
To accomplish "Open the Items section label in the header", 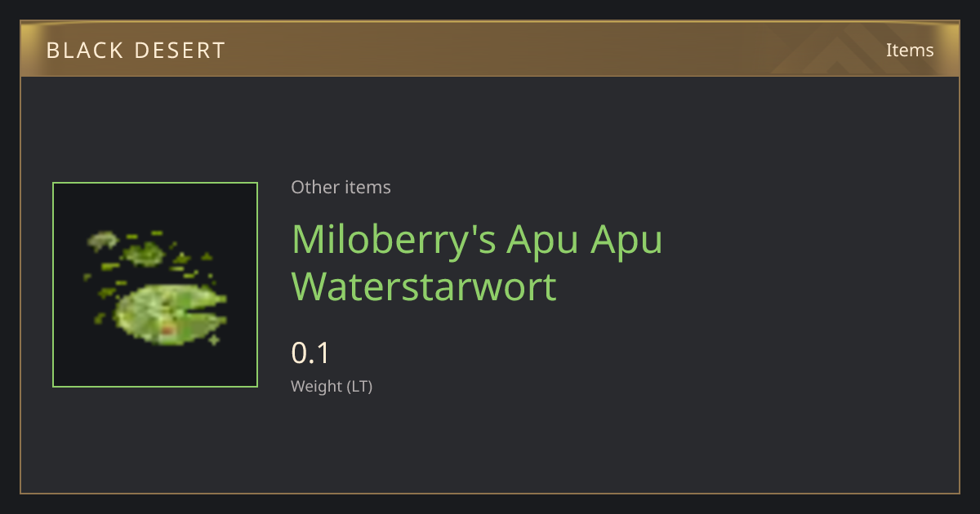I will 910,50.
